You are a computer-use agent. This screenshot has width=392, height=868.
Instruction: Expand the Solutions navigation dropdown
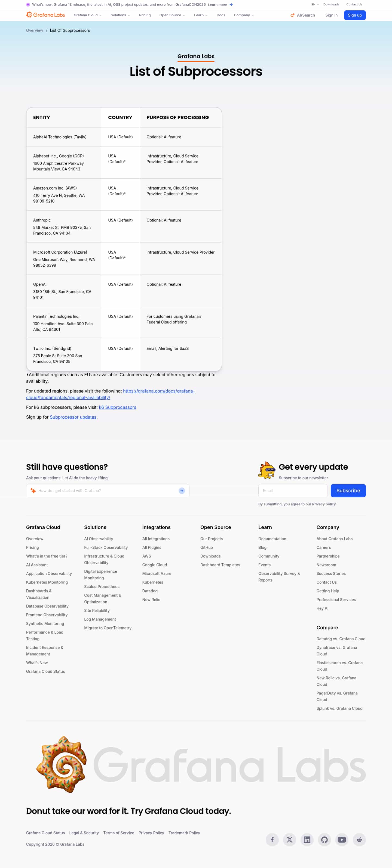[x=120, y=15]
